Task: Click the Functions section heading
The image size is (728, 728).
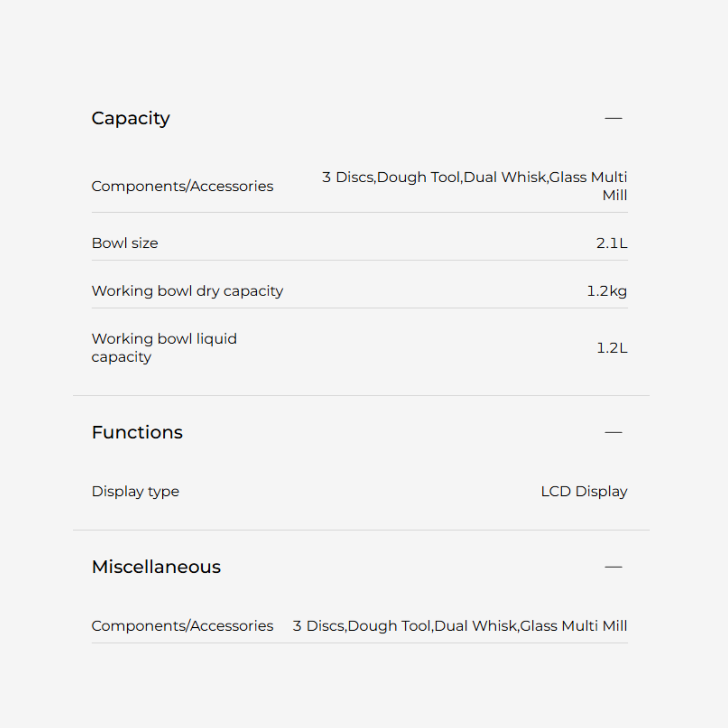Action: click(137, 432)
